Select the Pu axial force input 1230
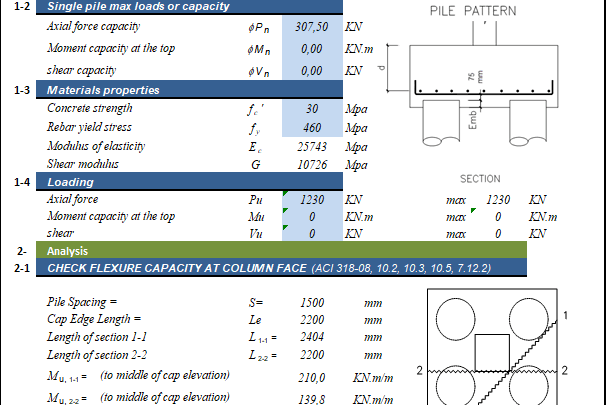Viewport: 606px width, 405px height. (312, 199)
